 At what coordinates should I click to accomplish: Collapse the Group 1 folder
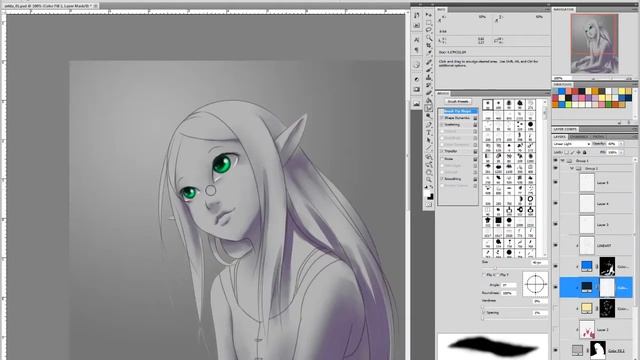pyautogui.click(x=563, y=161)
